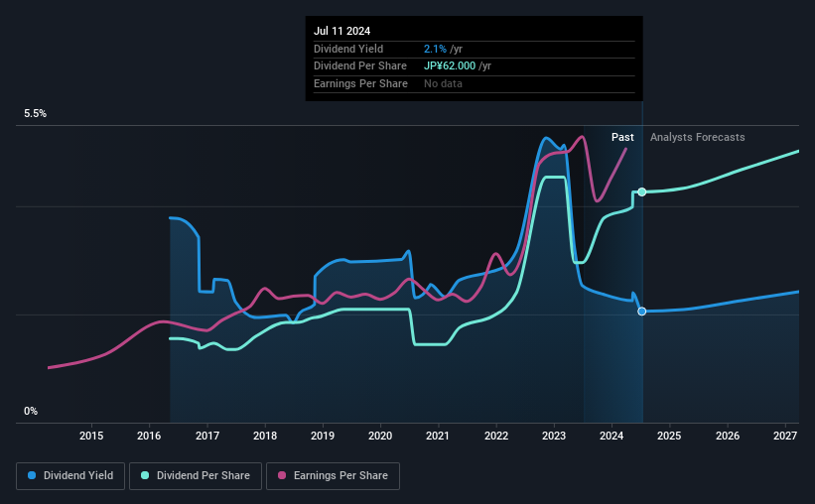
Task: Click the 2017 x-axis label
Action: click(x=206, y=436)
